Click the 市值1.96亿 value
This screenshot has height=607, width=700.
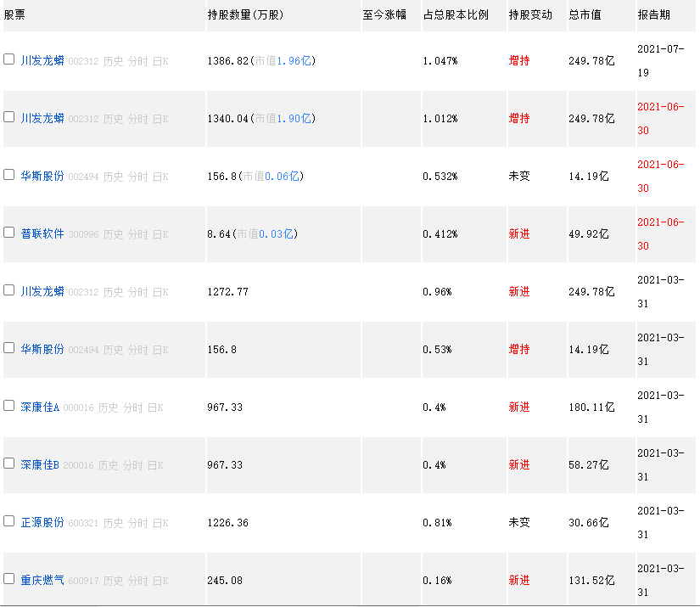point(283,61)
